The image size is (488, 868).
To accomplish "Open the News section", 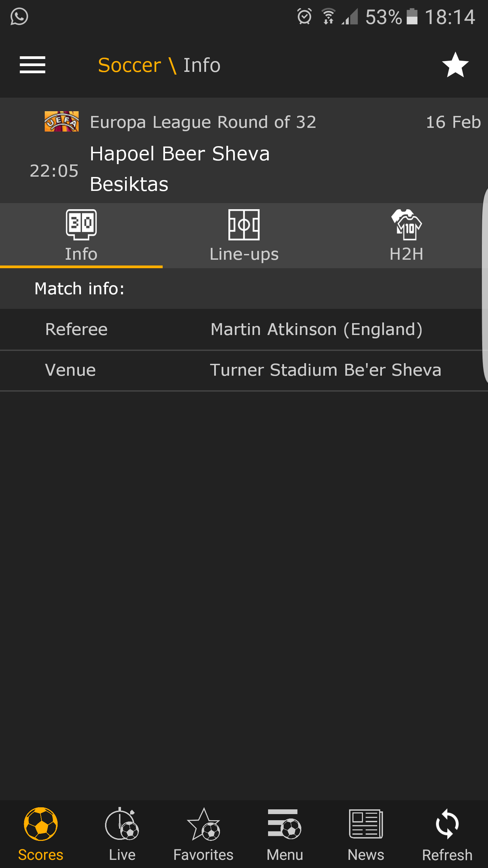I will click(x=366, y=834).
